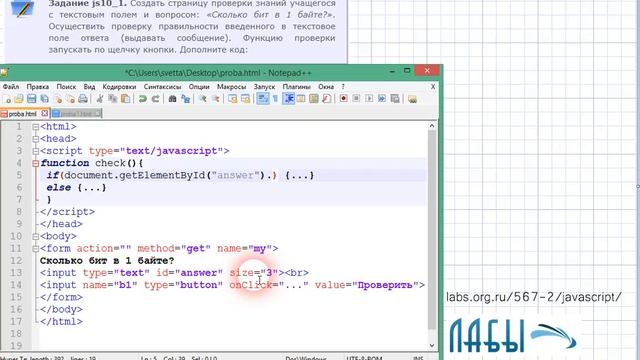Open the Вид menu
640x360 pixels.
pos(89,87)
